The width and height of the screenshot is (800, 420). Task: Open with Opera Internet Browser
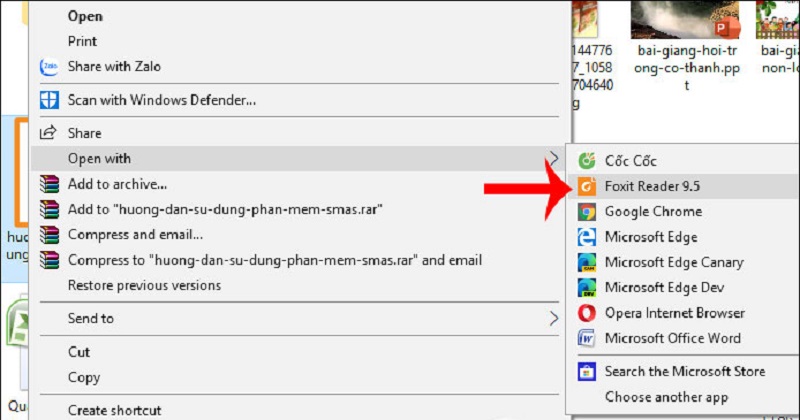coord(683,313)
